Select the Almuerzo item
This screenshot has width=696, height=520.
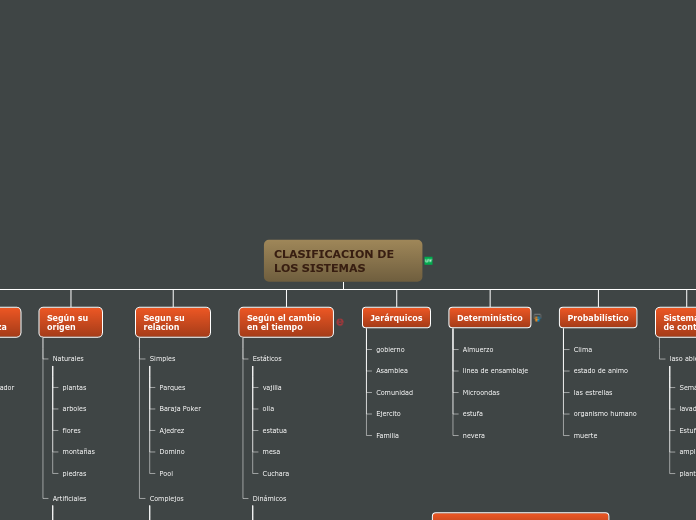pos(478,349)
